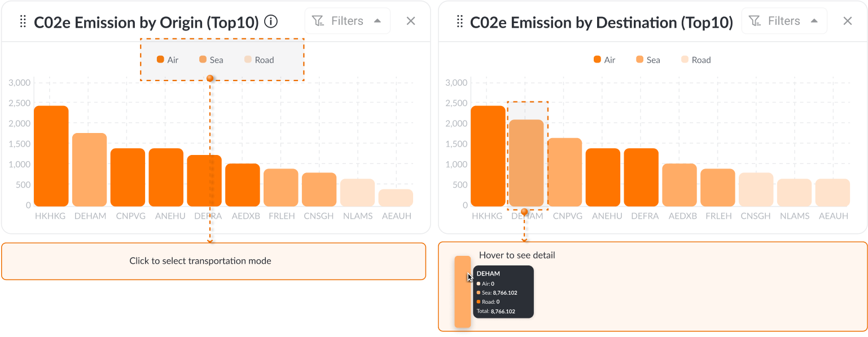The height and width of the screenshot is (337, 868).
Task: Expand Filters dropdown arrow in Origin panel
Action: point(378,21)
